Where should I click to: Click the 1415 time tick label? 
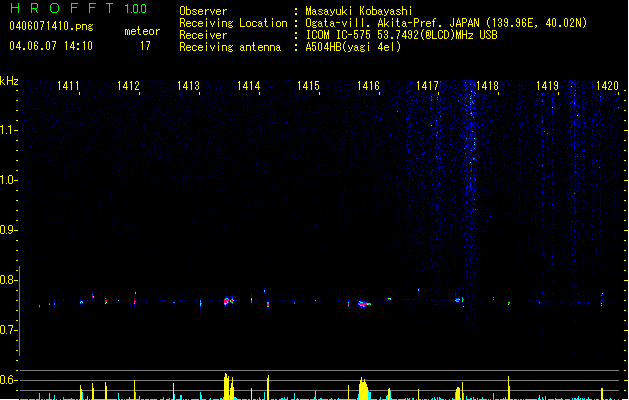tap(308, 86)
